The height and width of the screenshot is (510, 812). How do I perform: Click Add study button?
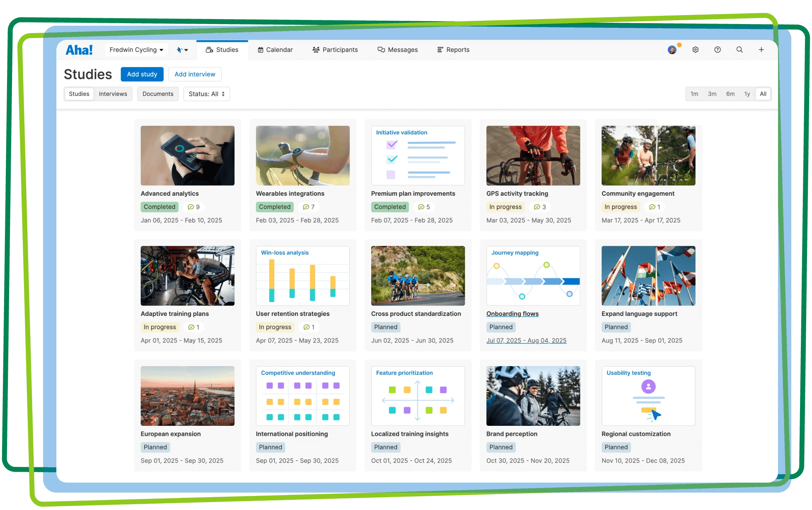tap(142, 74)
